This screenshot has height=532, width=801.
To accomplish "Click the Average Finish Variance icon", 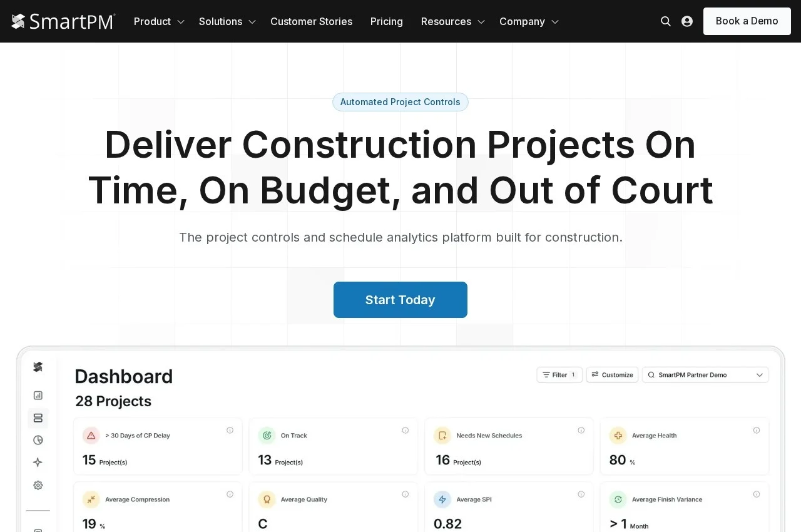I will 618,499.
